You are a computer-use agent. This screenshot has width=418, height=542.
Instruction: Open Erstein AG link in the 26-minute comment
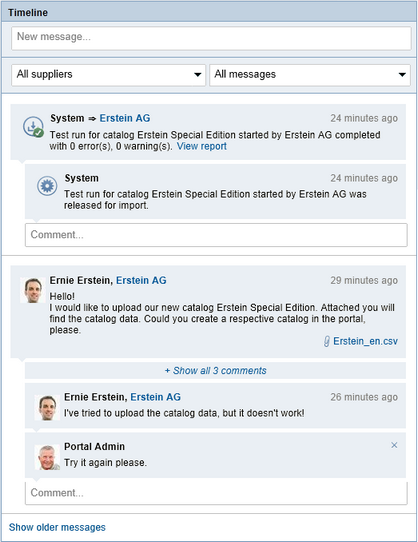pyautogui.click(x=156, y=397)
